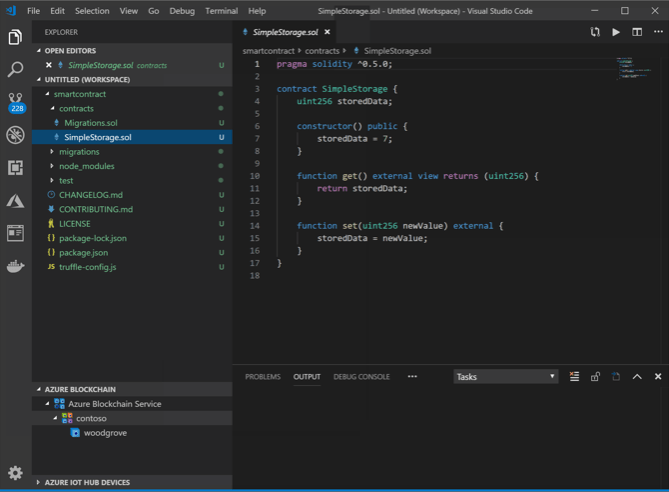
Task: Open the Manage gear settings menu
Action: (15, 473)
